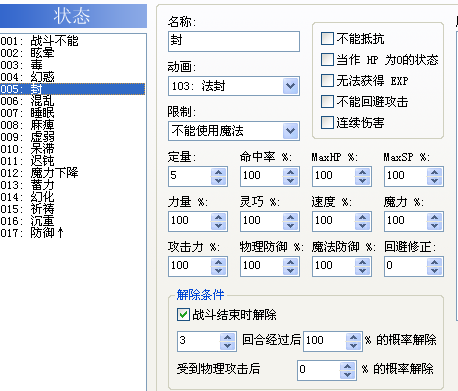Increase 受到物理攻击后 release probability up arrow
This screenshot has height=391, width=458.
click(348, 366)
